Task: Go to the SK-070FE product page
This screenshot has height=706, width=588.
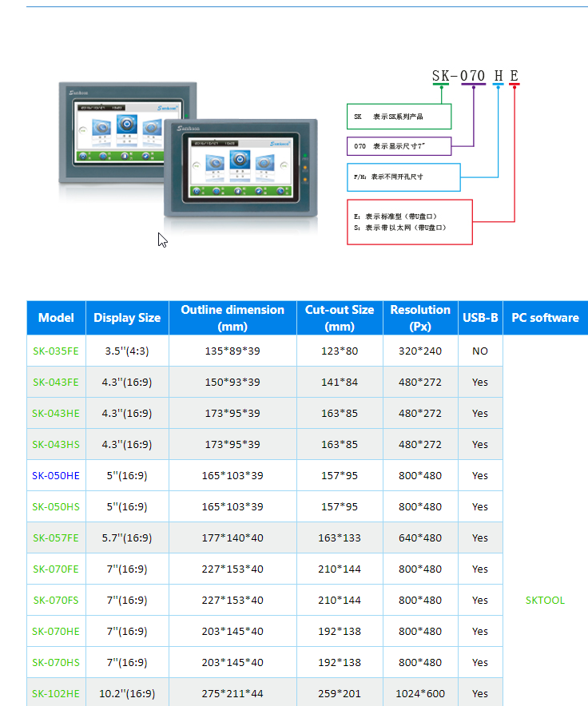Action: click(56, 569)
